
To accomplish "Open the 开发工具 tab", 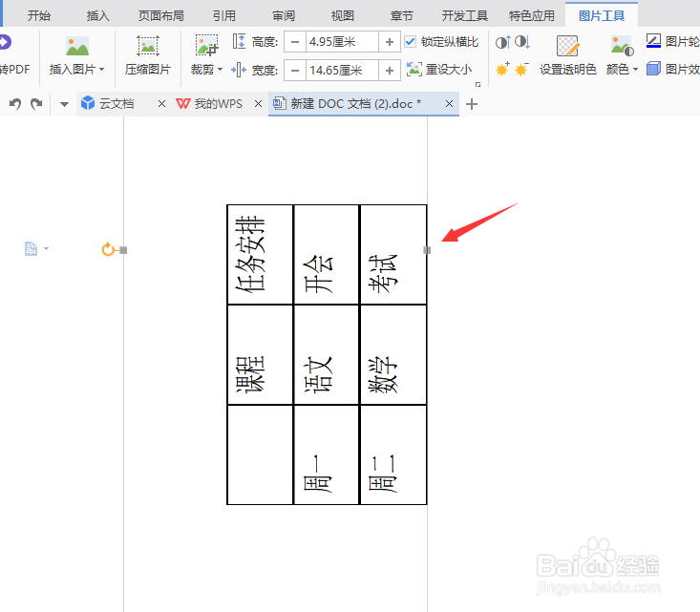I will [465, 16].
